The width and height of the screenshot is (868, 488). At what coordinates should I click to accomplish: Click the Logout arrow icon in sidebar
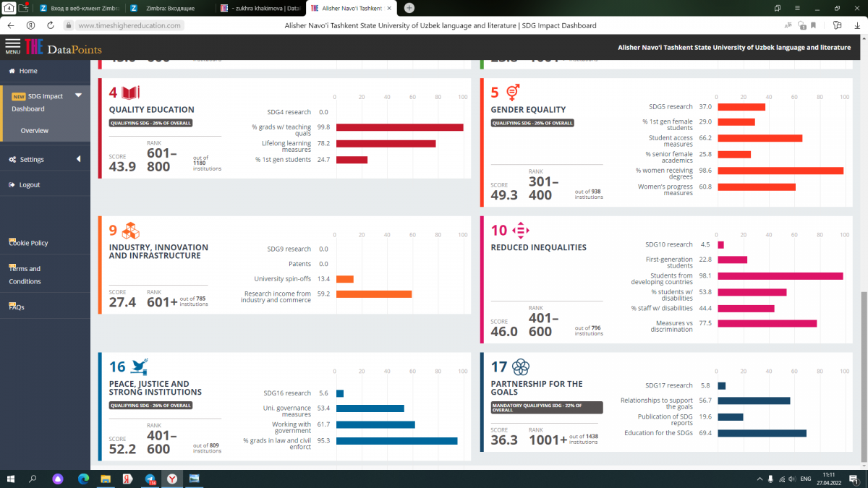tap(13, 184)
